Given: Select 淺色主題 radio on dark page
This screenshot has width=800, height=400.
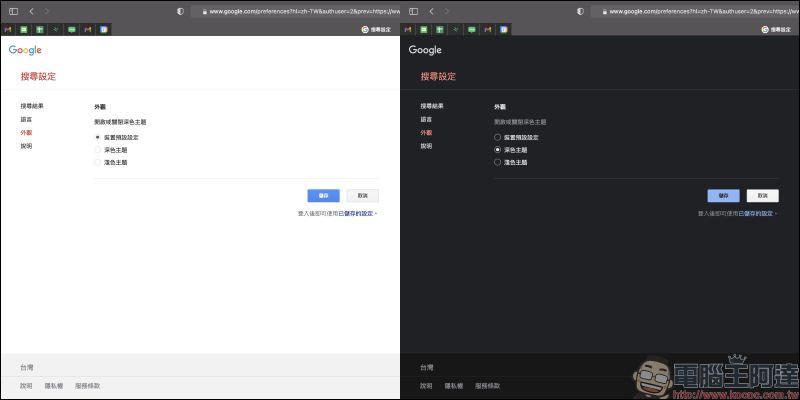Looking at the screenshot, I should click(497, 162).
